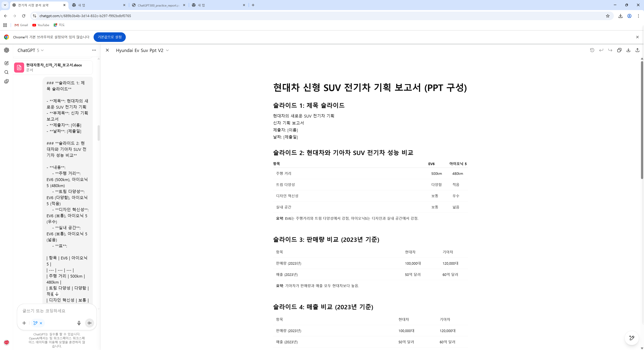Copy canvas content icon

click(619, 50)
